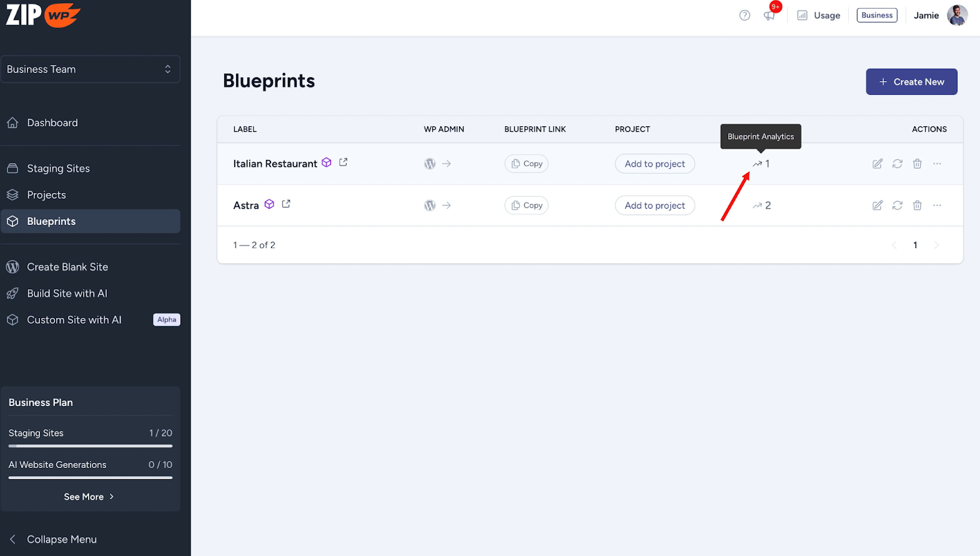980x556 pixels.
Task: Open WP Admin for Astra blueprint
Action: [x=437, y=206]
